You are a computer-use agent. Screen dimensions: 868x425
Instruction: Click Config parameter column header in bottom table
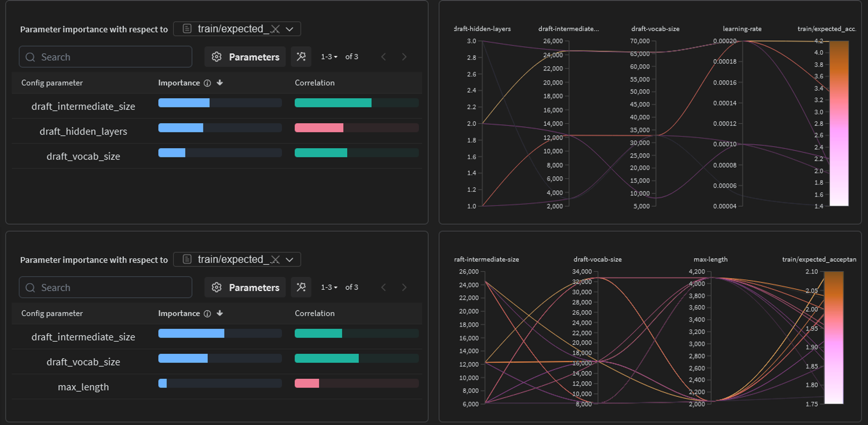[x=52, y=313]
